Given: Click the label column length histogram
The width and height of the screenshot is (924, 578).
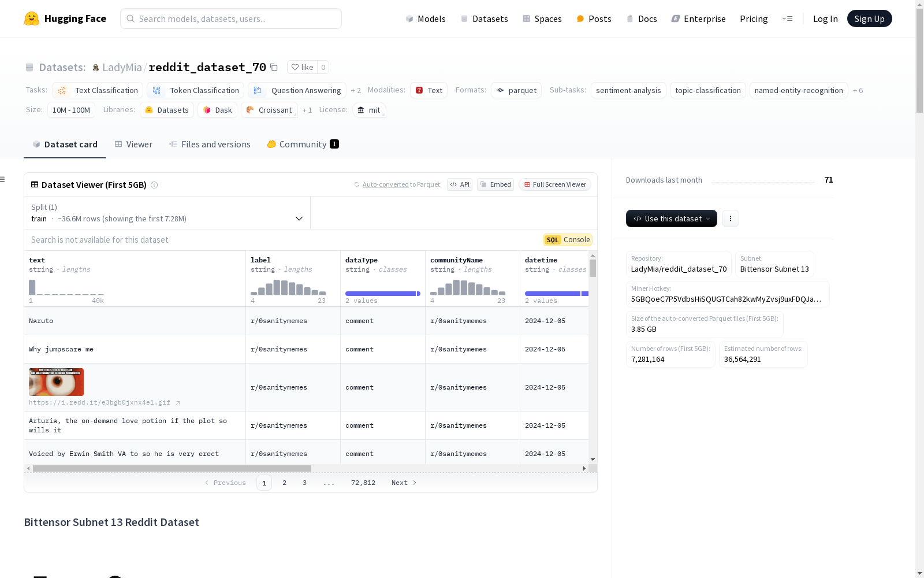Looking at the screenshot, I should tap(288, 287).
